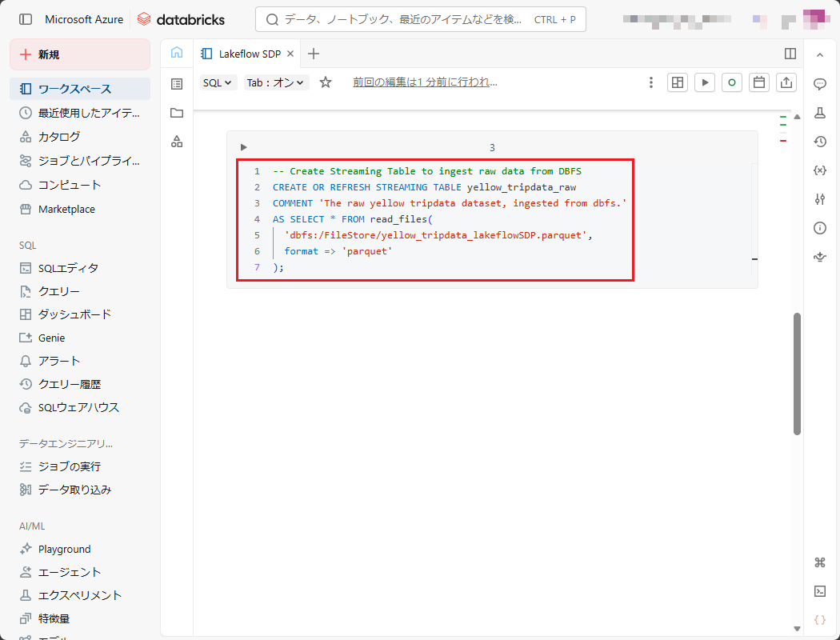Open the version history icon
The image size is (840, 640).
click(x=819, y=142)
